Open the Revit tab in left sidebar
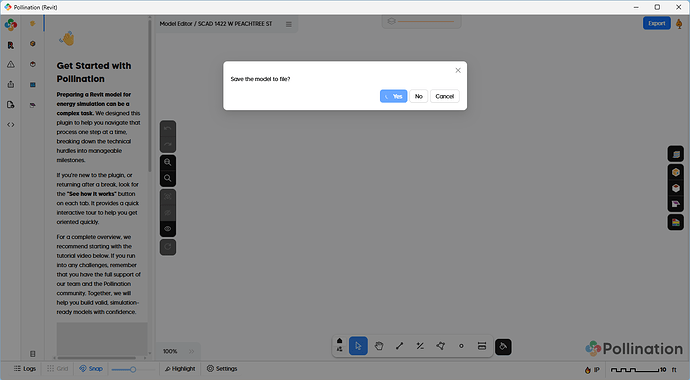The width and height of the screenshot is (690, 380). [x=11, y=45]
